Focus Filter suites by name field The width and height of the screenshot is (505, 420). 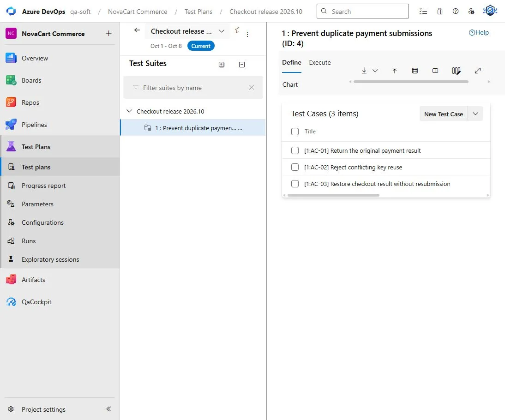coord(193,87)
